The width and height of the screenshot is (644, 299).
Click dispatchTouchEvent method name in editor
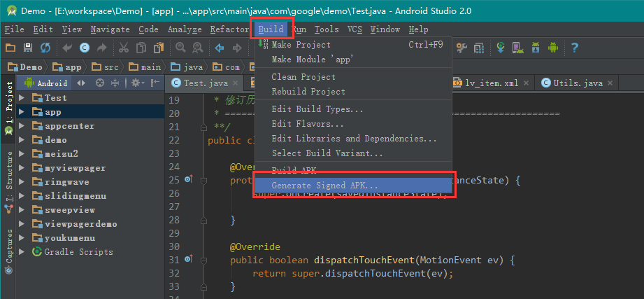(364, 260)
